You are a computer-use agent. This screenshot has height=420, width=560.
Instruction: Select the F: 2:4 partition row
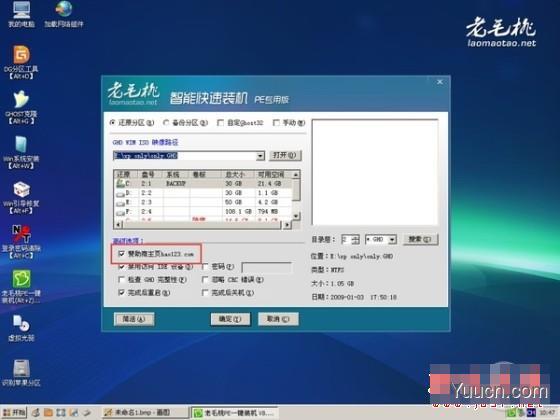tap(204, 211)
